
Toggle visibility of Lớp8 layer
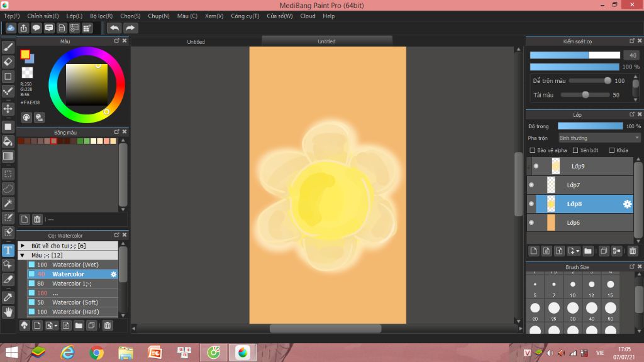(531, 204)
